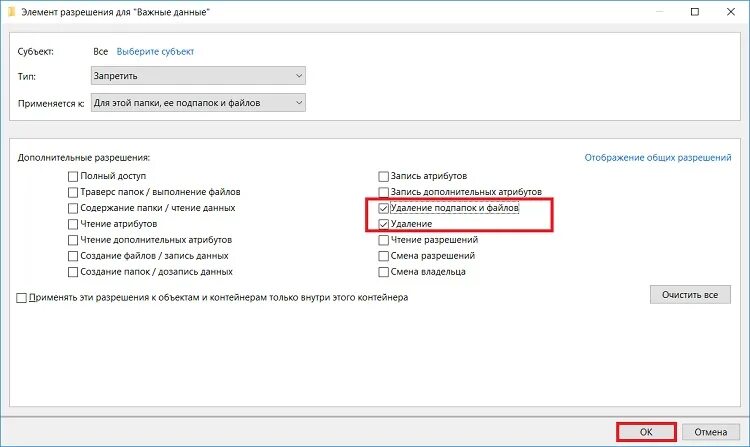Check "Создание файлов / запись данных"
This screenshot has width=750, height=447.
pyautogui.click(x=73, y=256)
